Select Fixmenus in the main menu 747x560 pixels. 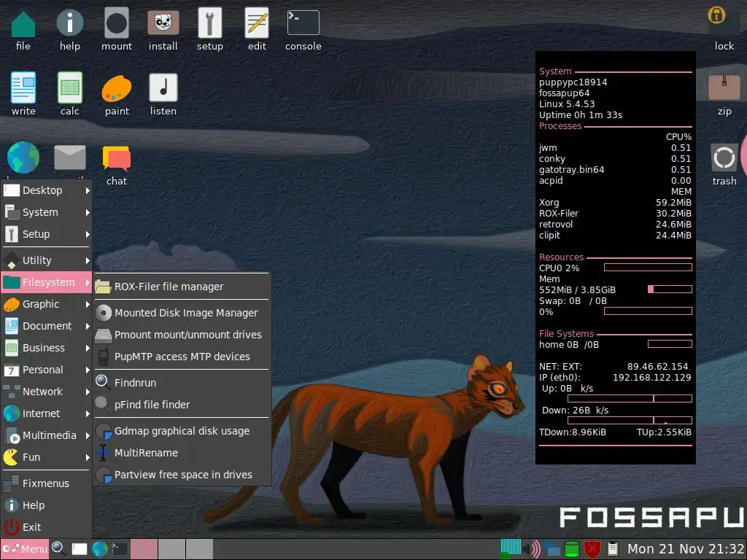click(x=46, y=484)
